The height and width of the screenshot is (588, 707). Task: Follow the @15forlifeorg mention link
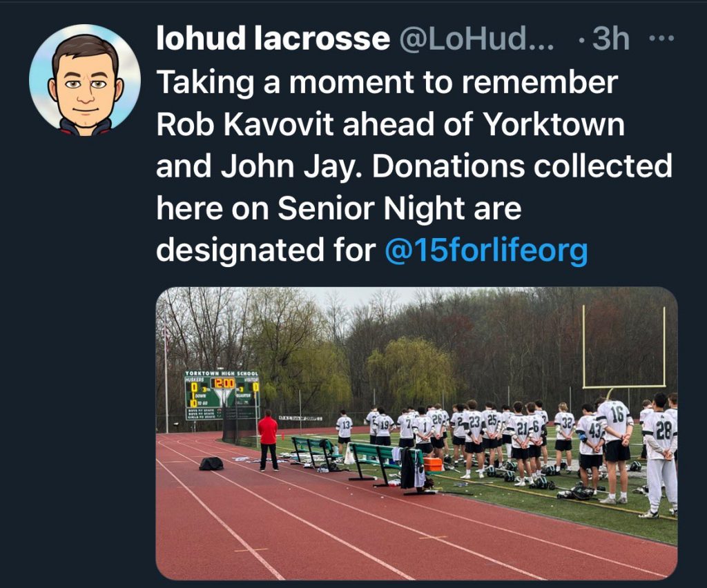click(486, 250)
